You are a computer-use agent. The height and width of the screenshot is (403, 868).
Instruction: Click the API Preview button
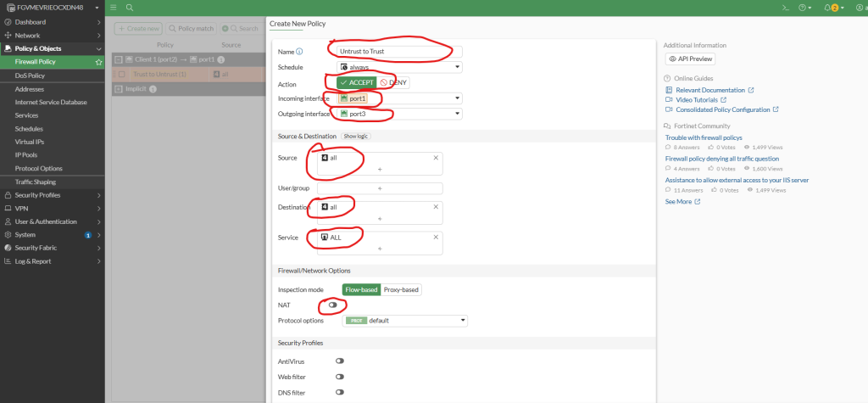click(x=690, y=59)
